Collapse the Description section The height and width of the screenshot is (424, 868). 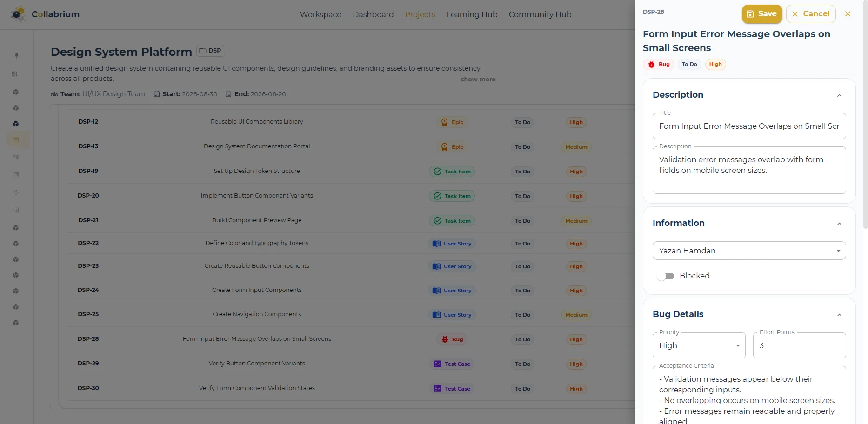click(840, 95)
